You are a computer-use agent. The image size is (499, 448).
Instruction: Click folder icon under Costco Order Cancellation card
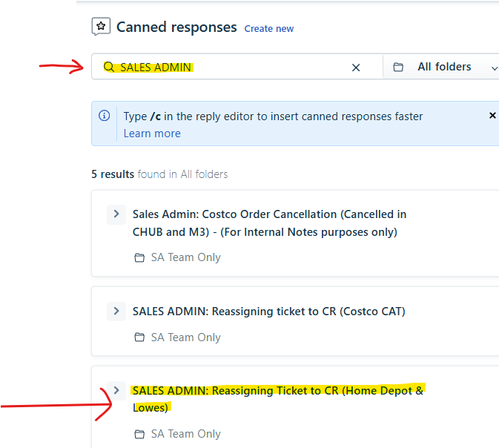tap(139, 257)
